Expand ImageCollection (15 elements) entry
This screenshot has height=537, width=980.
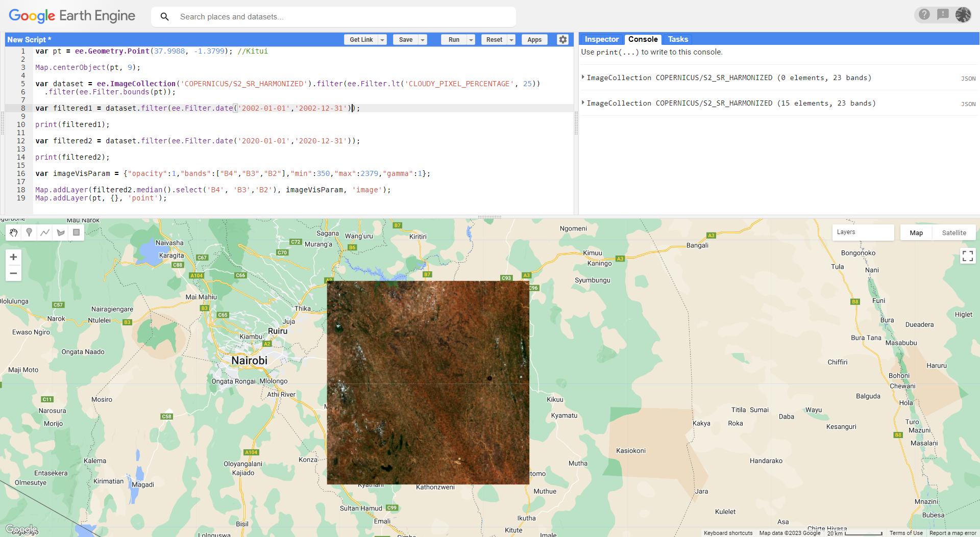(583, 103)
